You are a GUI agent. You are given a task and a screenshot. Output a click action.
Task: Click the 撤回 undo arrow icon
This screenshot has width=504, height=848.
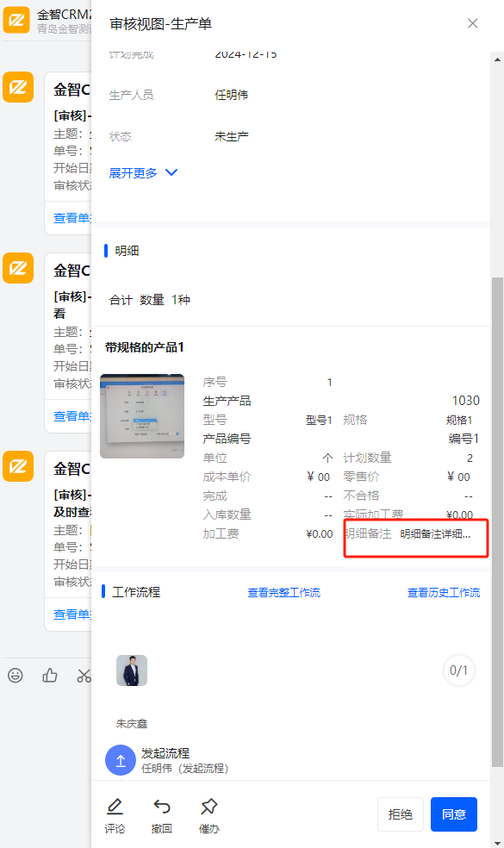click(162, 807)
